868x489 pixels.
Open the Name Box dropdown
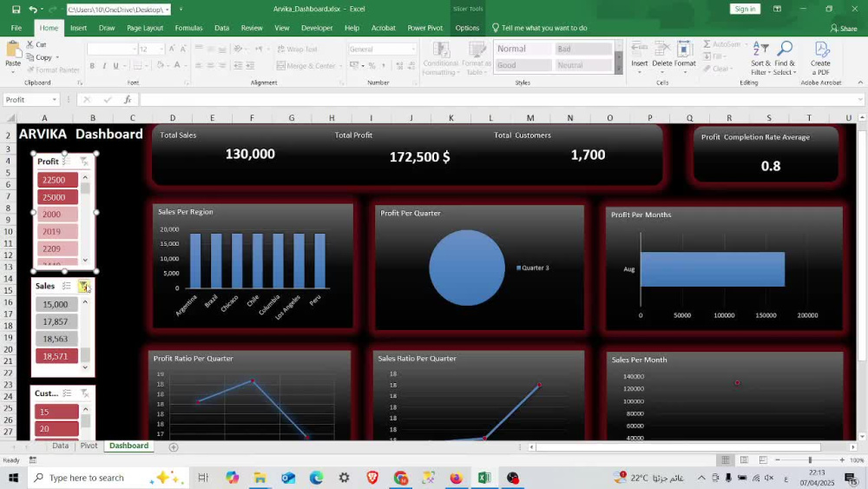click(x=54, y=100)
